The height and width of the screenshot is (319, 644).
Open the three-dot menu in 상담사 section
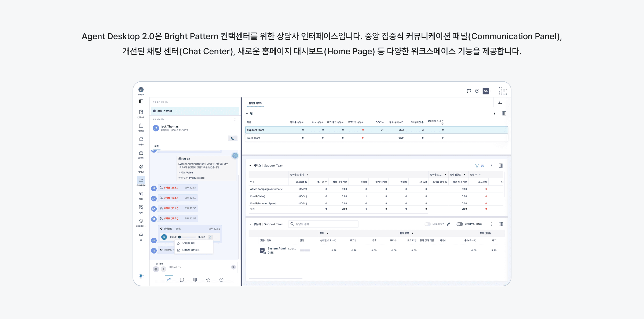click(x=491, y=224)
